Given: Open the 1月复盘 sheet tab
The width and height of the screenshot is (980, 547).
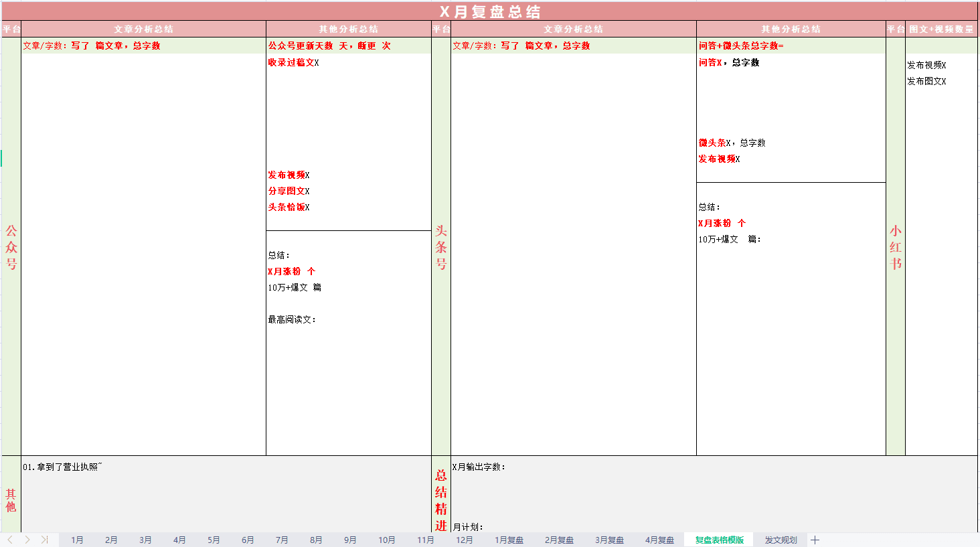Looking at the screenshot, I should pyautogui.click(x=509, y=540).
